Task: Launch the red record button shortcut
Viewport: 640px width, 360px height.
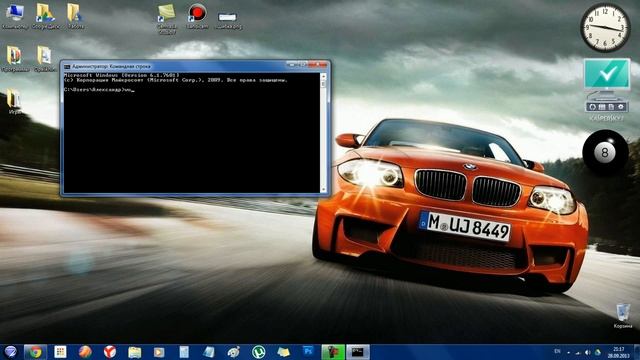Action: tap(197, 16)
